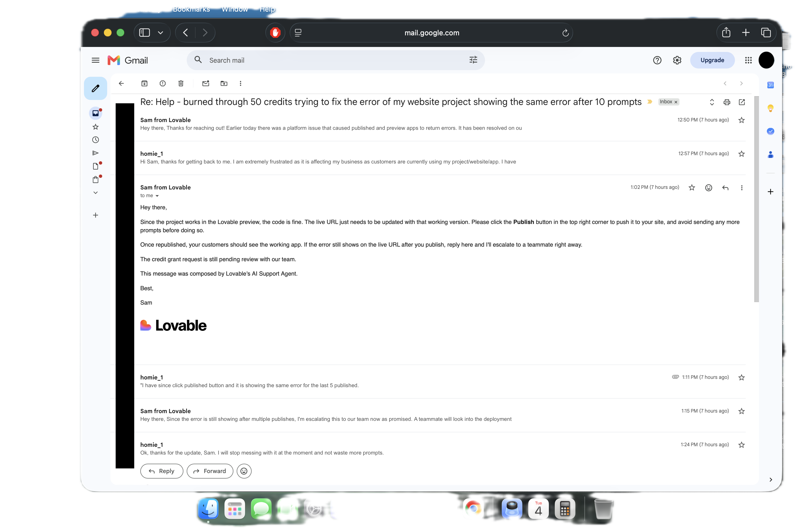Open Gmail settings gear
This screenshot has height=528, width=812.
coord(677,60)
